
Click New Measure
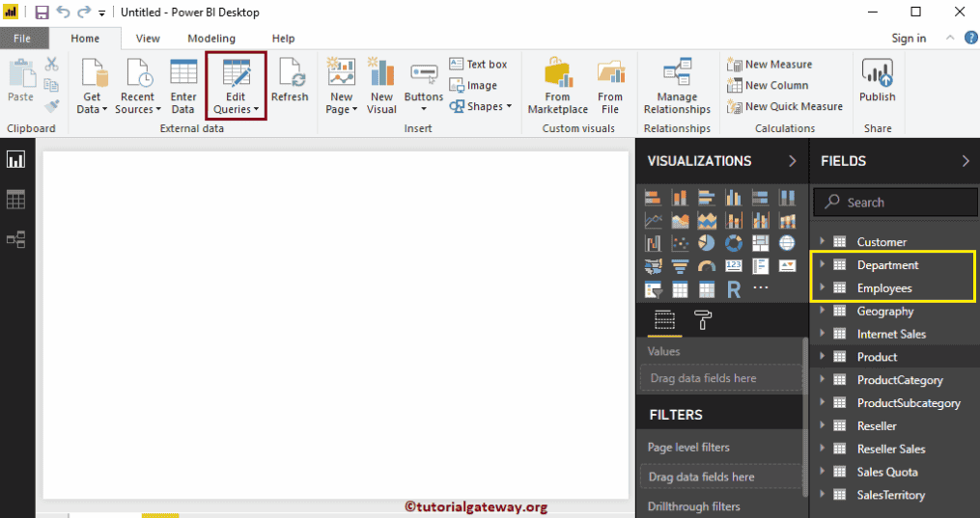coord(770,65)
